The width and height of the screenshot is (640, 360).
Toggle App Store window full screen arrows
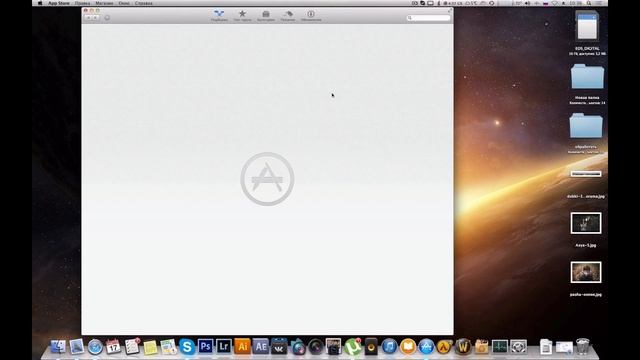tap(450, 10)
